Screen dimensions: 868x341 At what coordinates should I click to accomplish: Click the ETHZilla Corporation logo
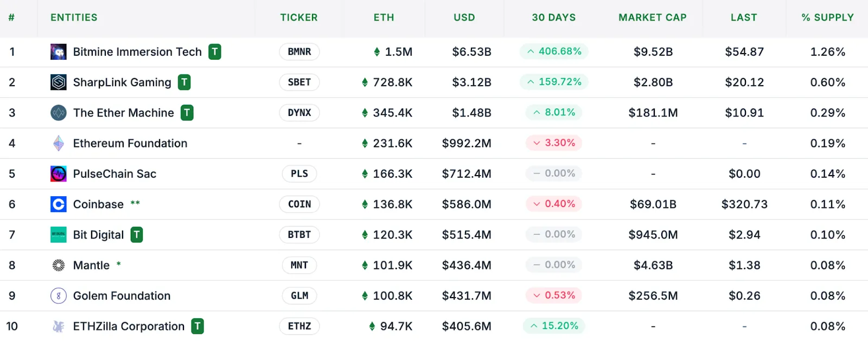(x=58, y=326)
